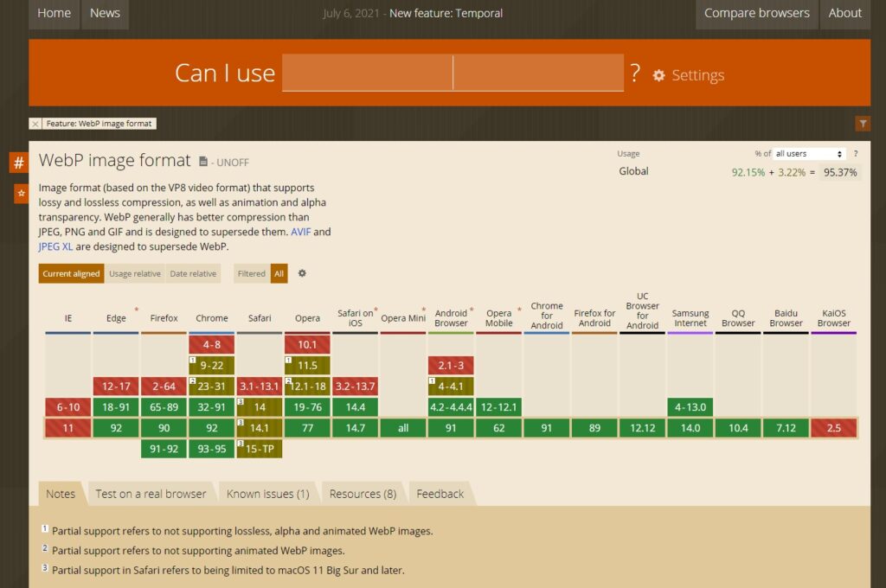Viewport: 886px width, 588px height.
Task: Switch to the Resources (8) tab
Action: pos(363,494)
